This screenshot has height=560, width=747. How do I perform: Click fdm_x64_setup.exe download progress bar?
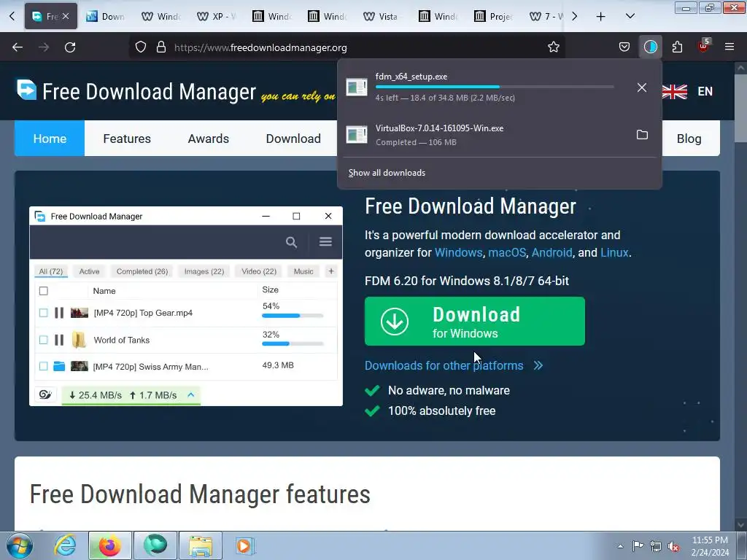495,87
